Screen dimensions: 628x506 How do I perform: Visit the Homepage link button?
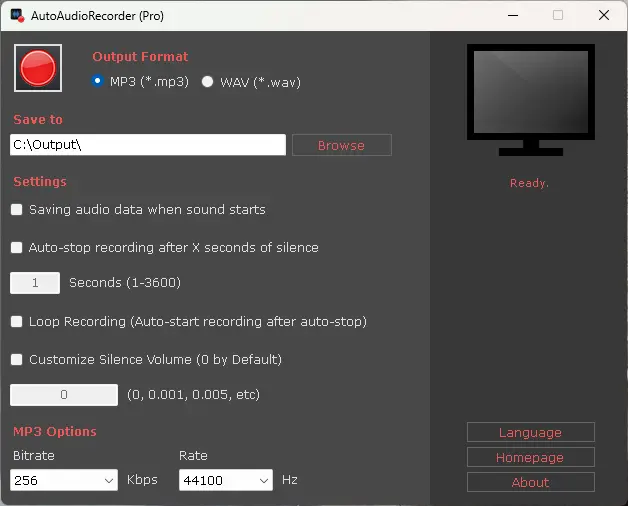530,458
